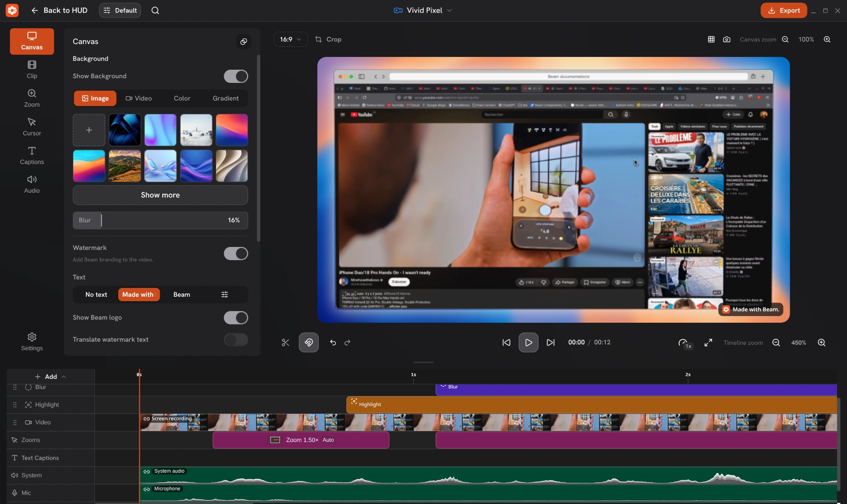The width and height of the screenshot is (847, 504).
Task: Toggle the grid overlay icon above the canvas
Action: (x=711, y=39)
